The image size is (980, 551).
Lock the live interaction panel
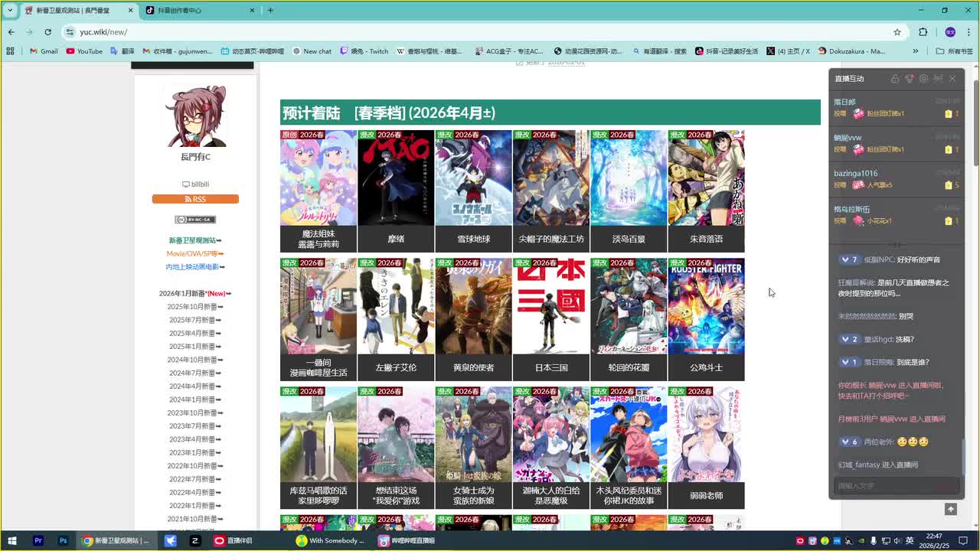tap(894, 79)
